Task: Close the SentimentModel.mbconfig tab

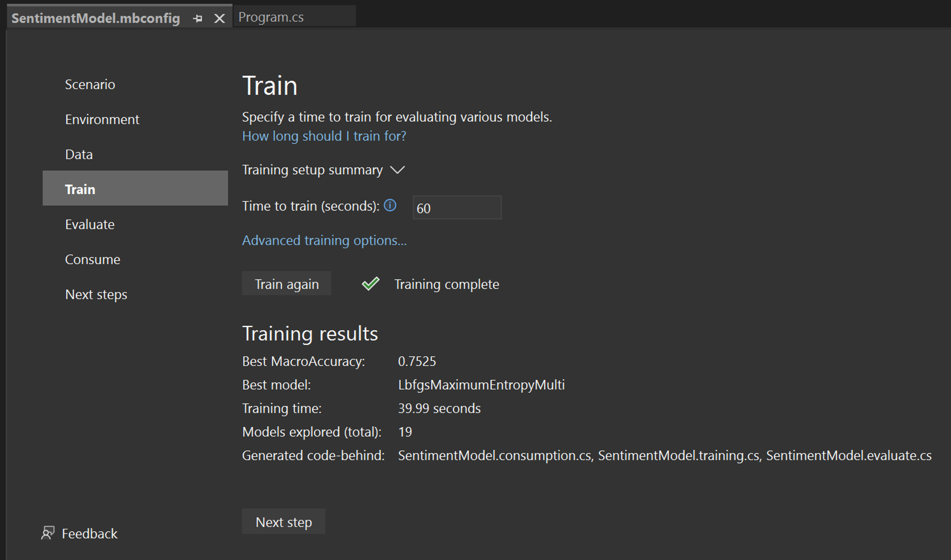Action: tap(219, 18)
